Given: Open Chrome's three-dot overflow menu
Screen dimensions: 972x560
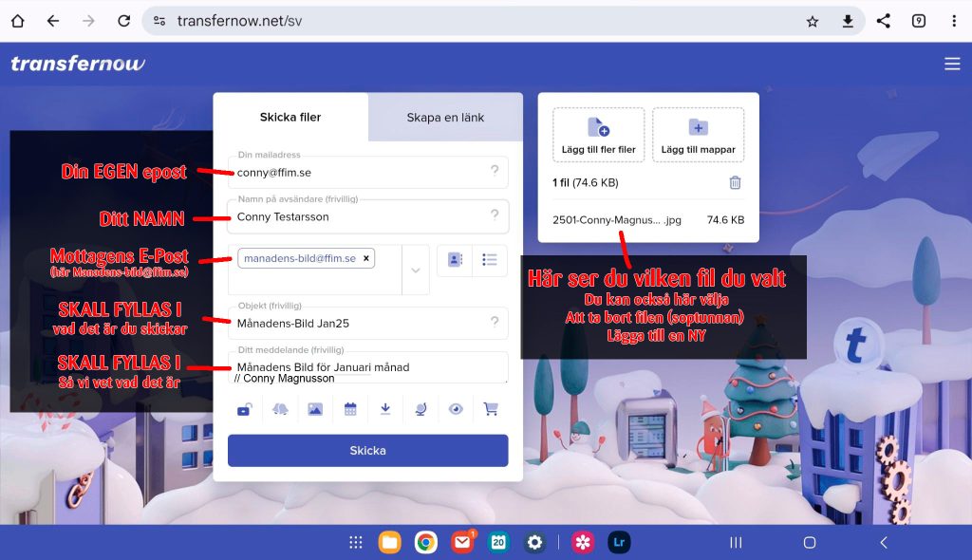Looking at the screenshot, I should (954, 21).
